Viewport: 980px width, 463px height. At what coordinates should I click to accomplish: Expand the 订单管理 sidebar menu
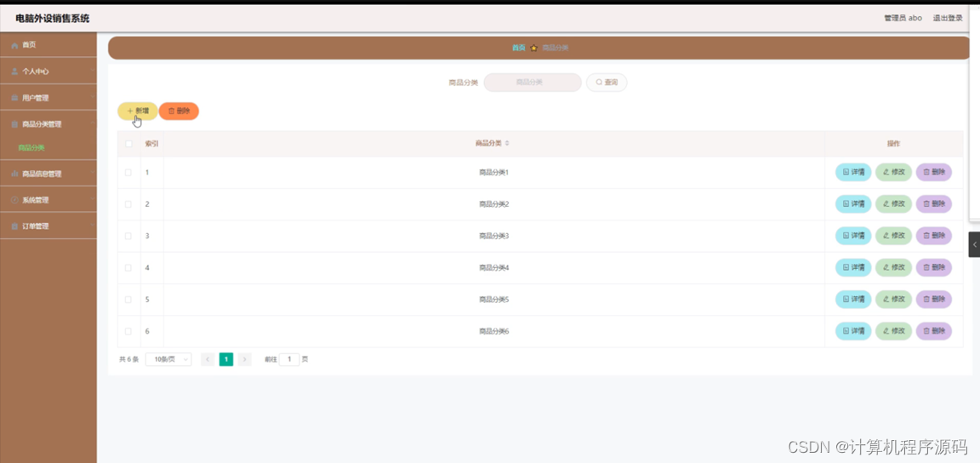48,226
